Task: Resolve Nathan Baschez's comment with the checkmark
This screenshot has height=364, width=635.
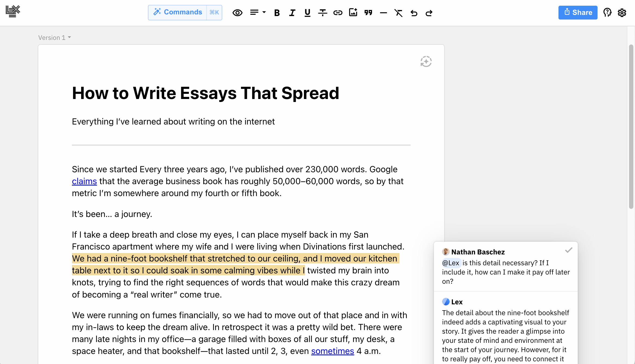Action: (569, 250)
